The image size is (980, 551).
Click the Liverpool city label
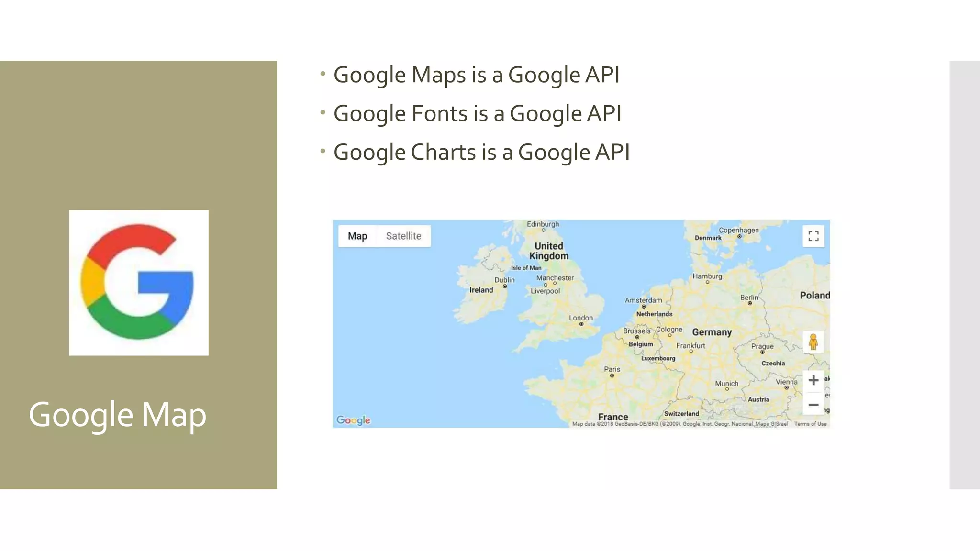point(545,291)
